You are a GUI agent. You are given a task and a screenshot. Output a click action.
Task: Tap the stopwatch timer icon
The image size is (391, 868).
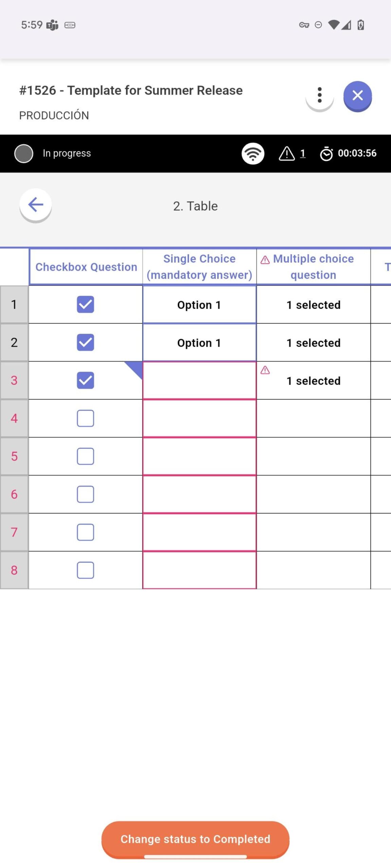click(326, 154)
